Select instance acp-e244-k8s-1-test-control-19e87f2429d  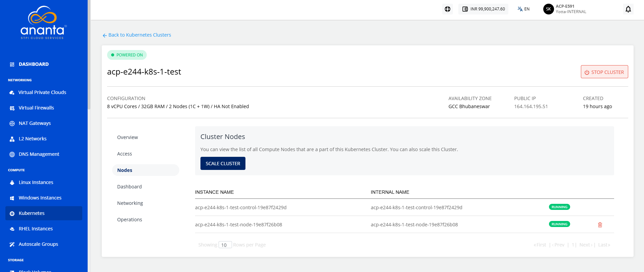pyautogui.click(x=241, y=208)
